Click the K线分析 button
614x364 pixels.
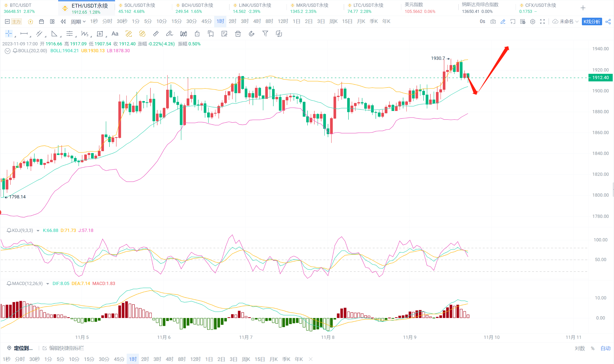(592, 22)
